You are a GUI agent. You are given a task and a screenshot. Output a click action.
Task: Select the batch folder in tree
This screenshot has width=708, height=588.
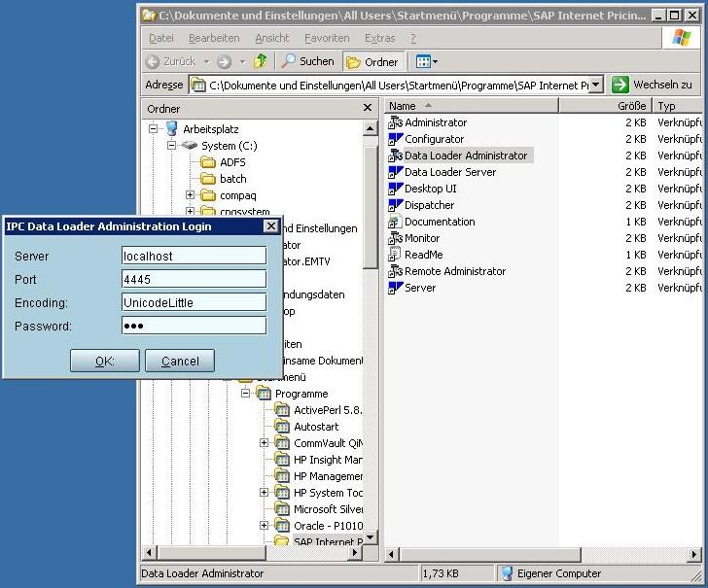[208, 179]
